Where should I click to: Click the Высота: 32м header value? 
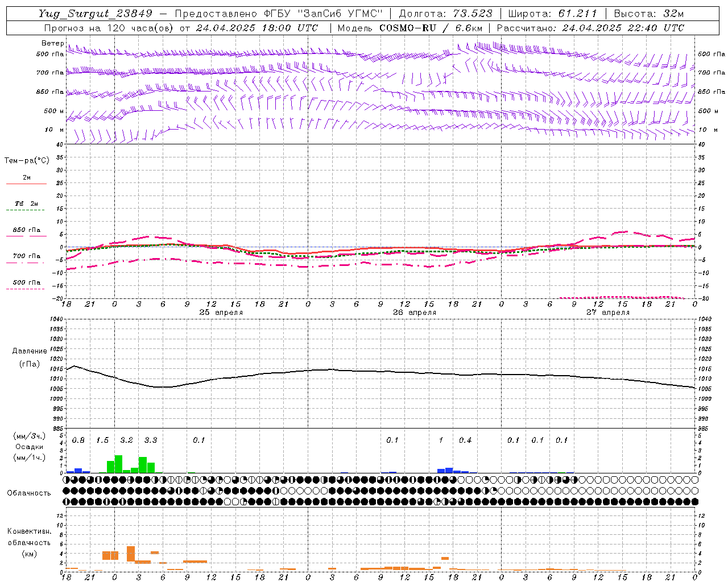pos(649,14)
